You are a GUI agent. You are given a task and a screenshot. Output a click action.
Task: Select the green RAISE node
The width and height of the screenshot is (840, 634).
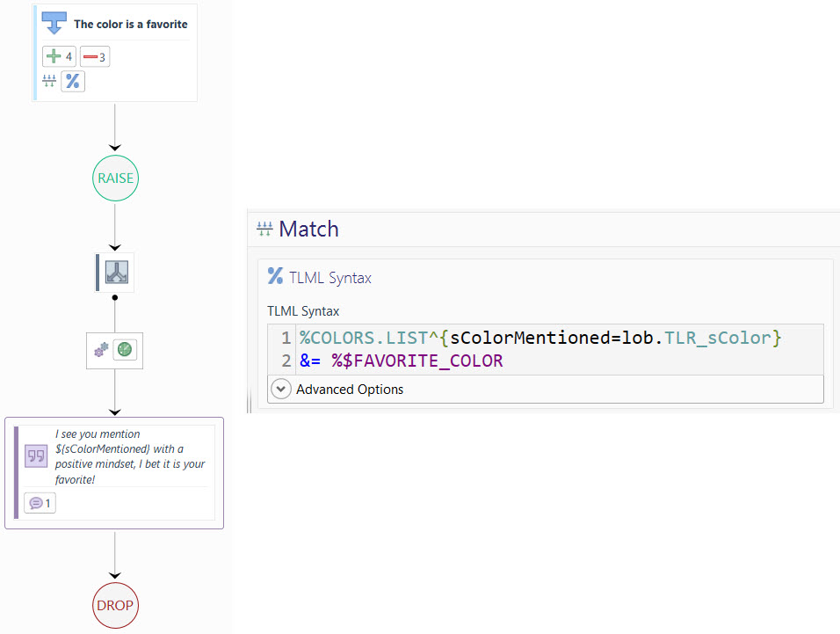pos(115,178)
